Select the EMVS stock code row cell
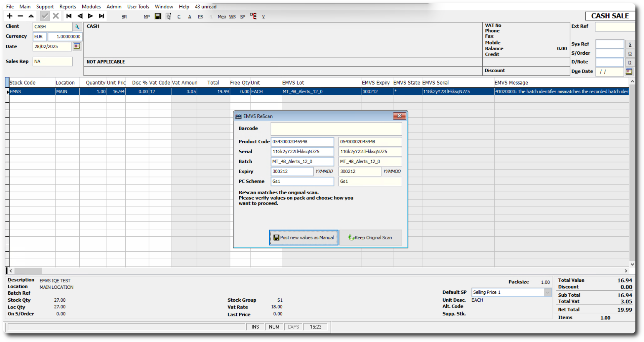 [32, 92]
